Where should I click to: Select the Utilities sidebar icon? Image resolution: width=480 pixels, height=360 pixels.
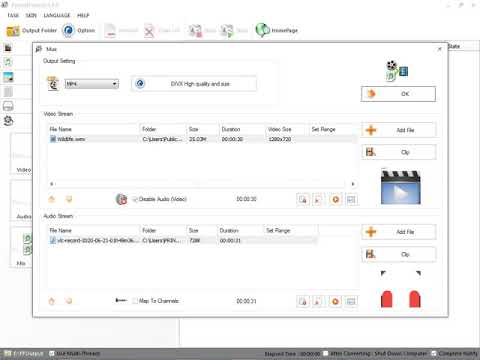(8, 121)
